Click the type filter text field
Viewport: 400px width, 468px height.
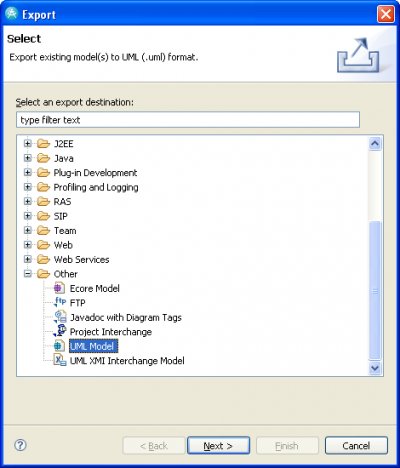tap(188, 120)
